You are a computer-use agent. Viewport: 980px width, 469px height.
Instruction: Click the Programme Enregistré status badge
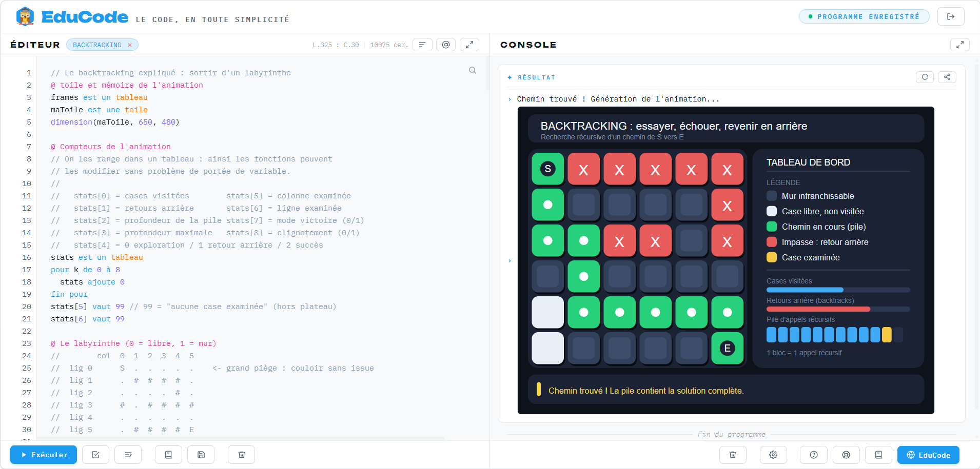864,16
